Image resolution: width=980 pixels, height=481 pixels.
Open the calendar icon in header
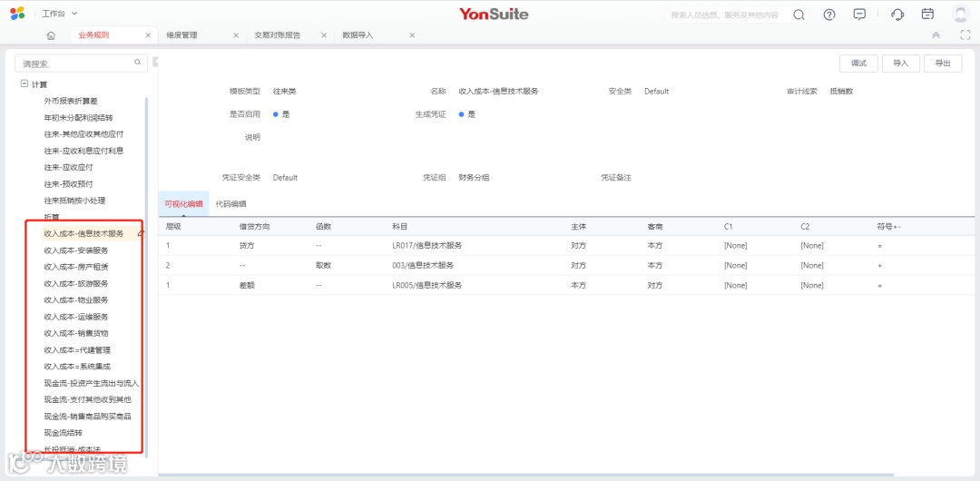[928, 15]
